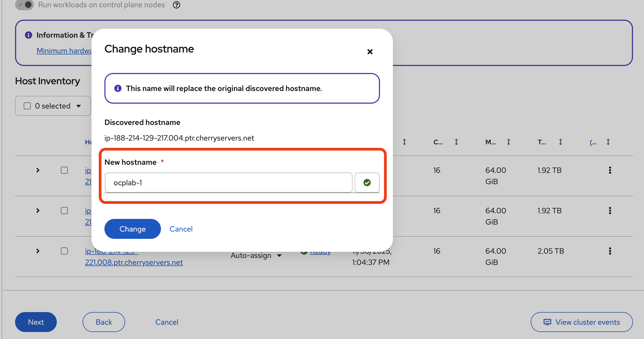Toggle Run workloads on control plane nodes

click(x=24, y=5)
